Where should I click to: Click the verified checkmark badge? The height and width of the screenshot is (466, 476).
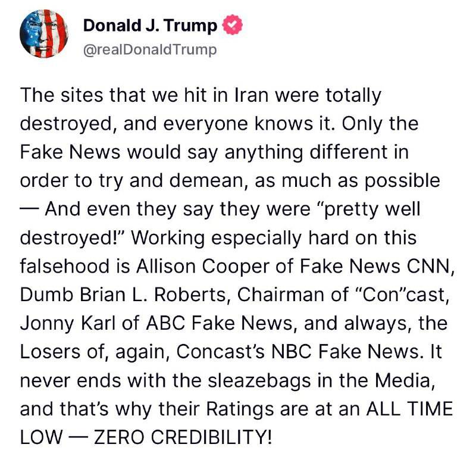click(232, 25)
